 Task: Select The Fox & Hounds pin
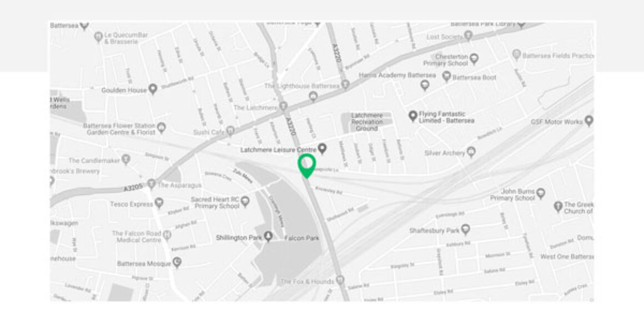pos(340,280)
